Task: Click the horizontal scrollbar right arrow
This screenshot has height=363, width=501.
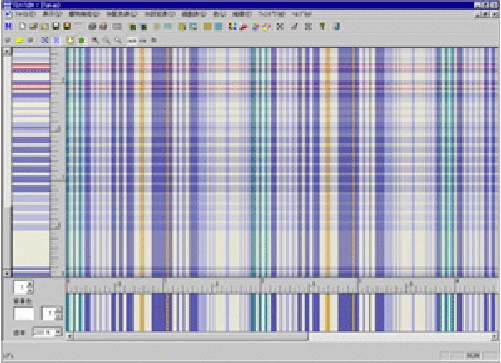Action: [x=494, y=336]
